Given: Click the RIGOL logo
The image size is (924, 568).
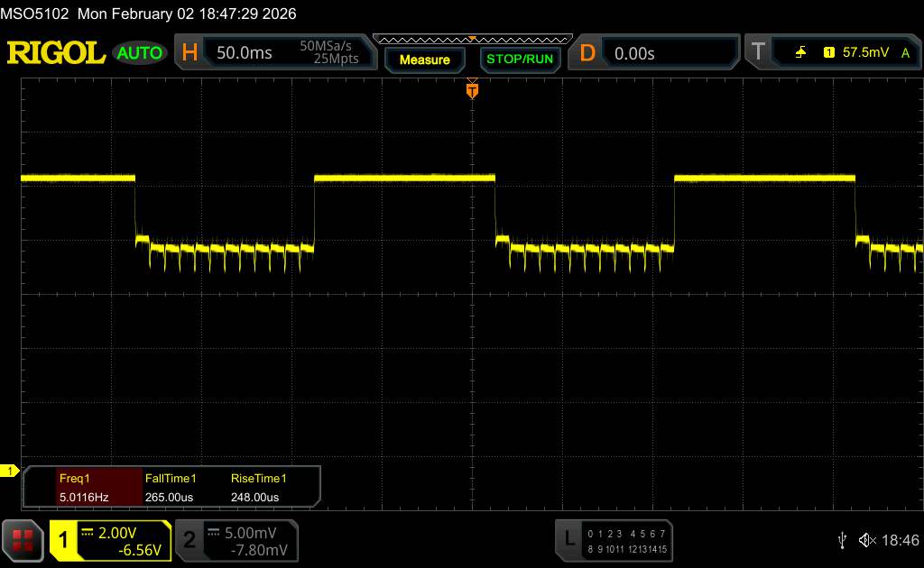Looking at the screenshot, I should tap(56, 53).
